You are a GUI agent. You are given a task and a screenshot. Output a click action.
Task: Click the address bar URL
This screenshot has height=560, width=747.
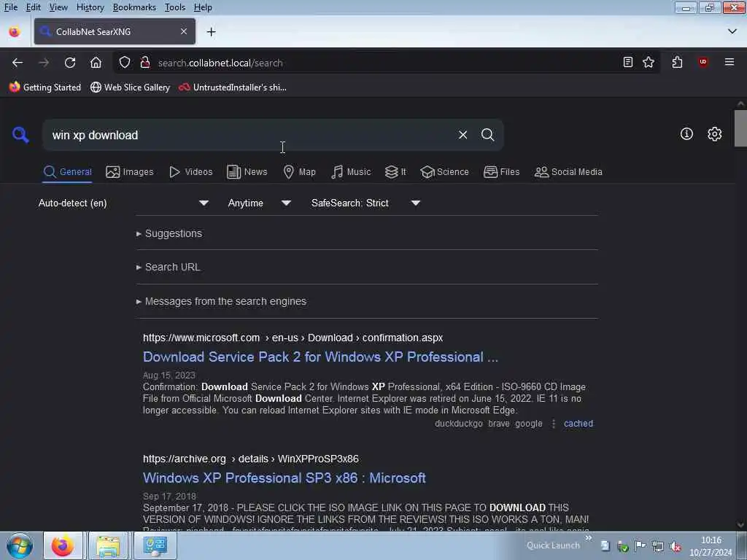point(220,63)
